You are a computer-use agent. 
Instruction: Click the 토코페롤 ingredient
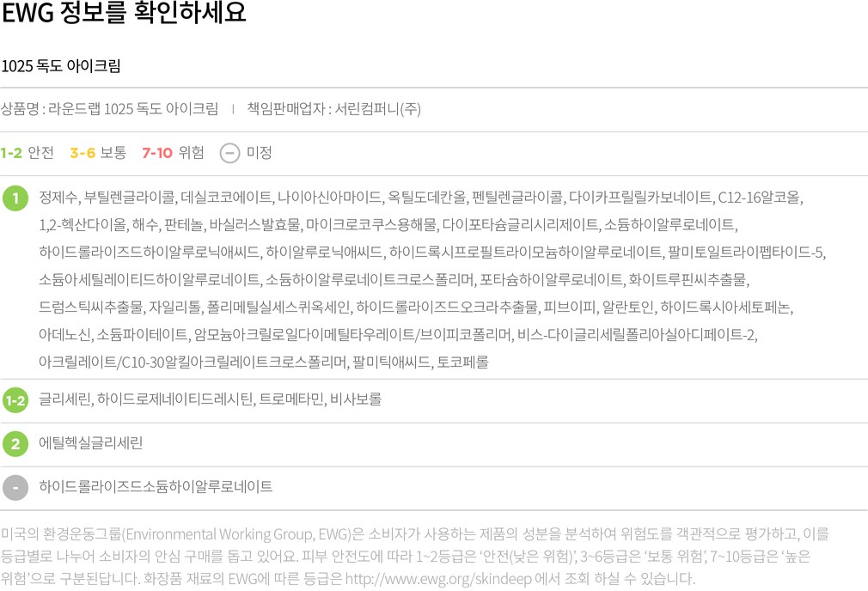pyautogui.click(x=462, y=363)
